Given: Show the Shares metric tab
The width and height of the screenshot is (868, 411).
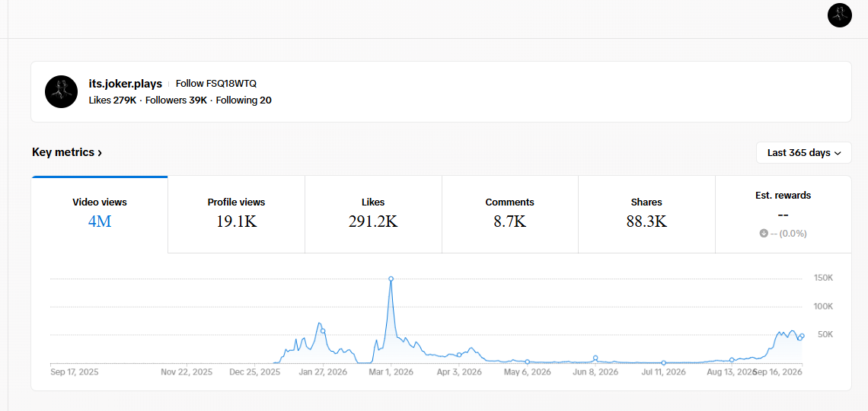Looking at the screenshot, I should tap(646, 215).
